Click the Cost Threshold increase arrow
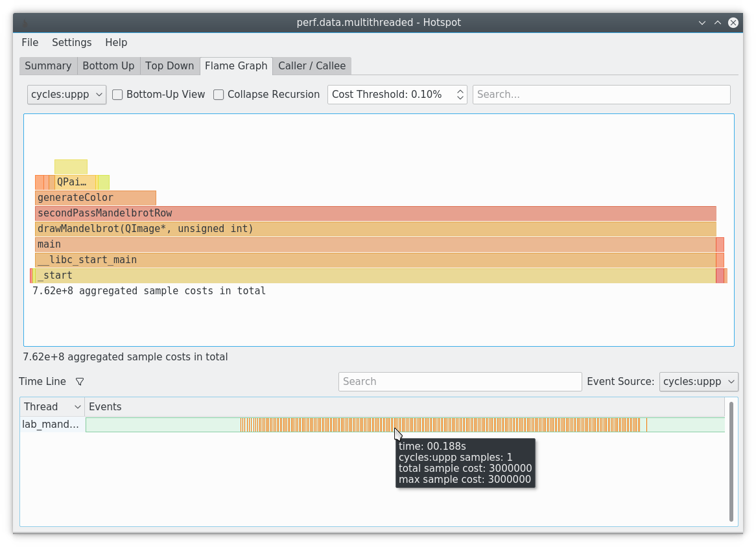The width and height of the screenshot is (756, 547). coord(460,91)
